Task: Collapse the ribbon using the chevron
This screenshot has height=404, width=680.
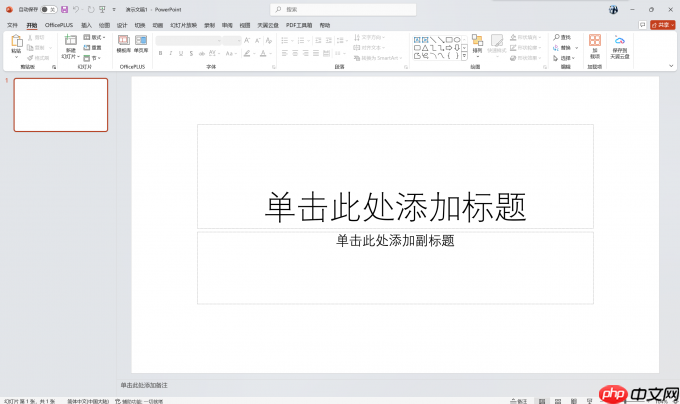Action: coord(671,66)
